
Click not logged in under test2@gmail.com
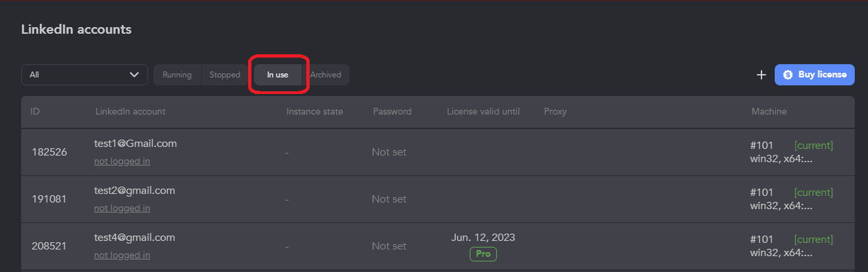pos(122,208)
